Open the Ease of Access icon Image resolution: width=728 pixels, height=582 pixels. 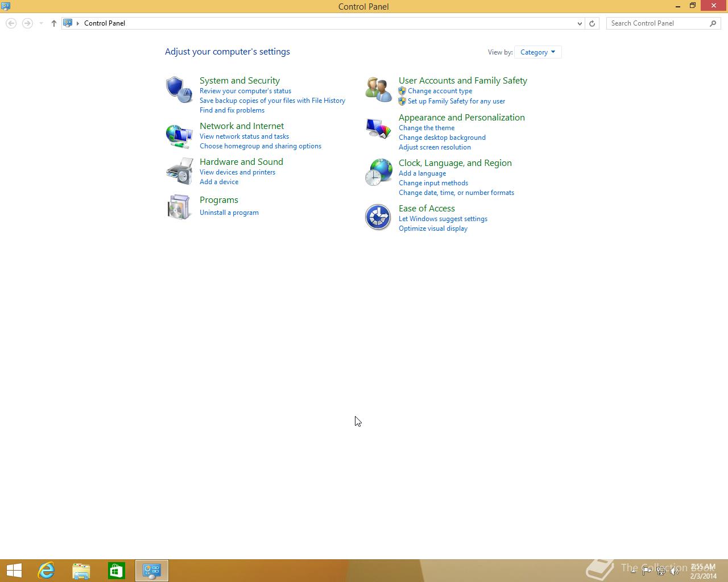(x=378, y=217)
